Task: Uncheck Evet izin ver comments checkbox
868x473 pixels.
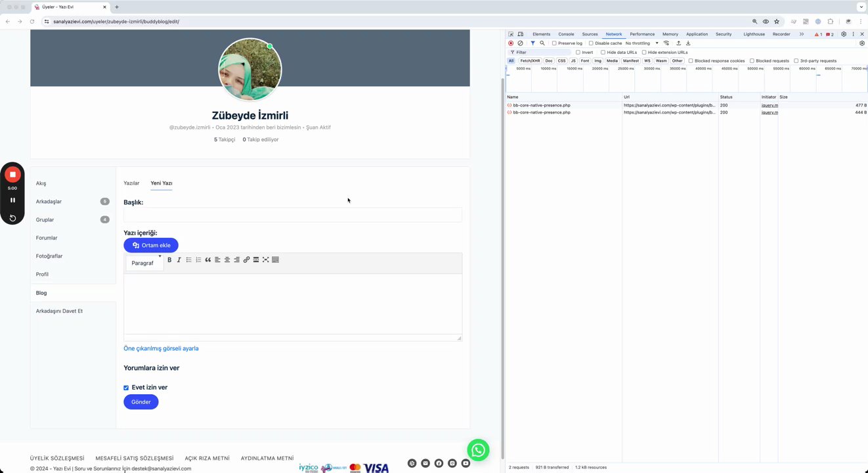Action: point(126,388)
